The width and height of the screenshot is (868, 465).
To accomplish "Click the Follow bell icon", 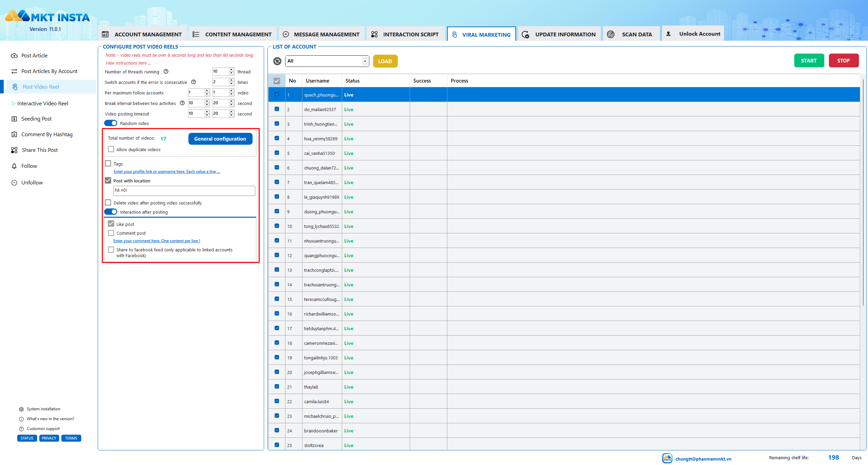I will pos(14,166).
